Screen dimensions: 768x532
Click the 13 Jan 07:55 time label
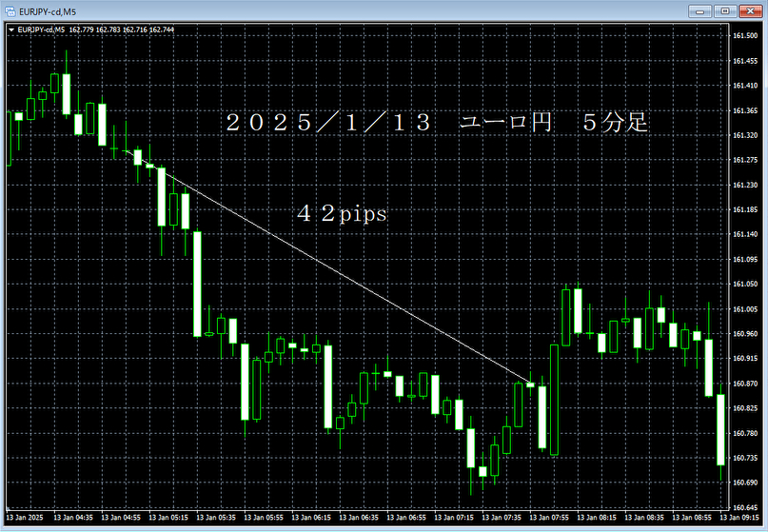click(x=548, y=518)
